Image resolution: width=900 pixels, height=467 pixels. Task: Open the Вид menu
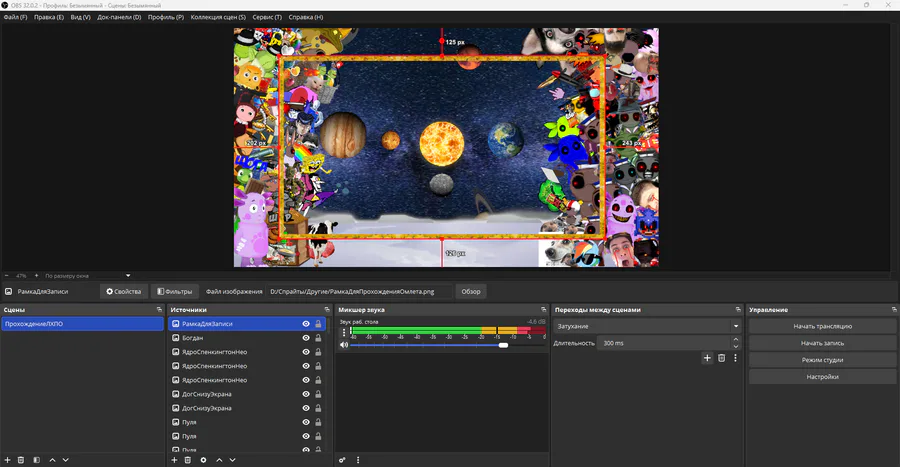coord(80,17)
